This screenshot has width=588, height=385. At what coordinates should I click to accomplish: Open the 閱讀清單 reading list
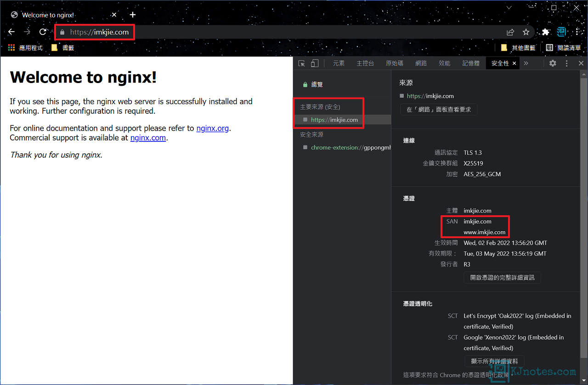click(x=563, y=48)
